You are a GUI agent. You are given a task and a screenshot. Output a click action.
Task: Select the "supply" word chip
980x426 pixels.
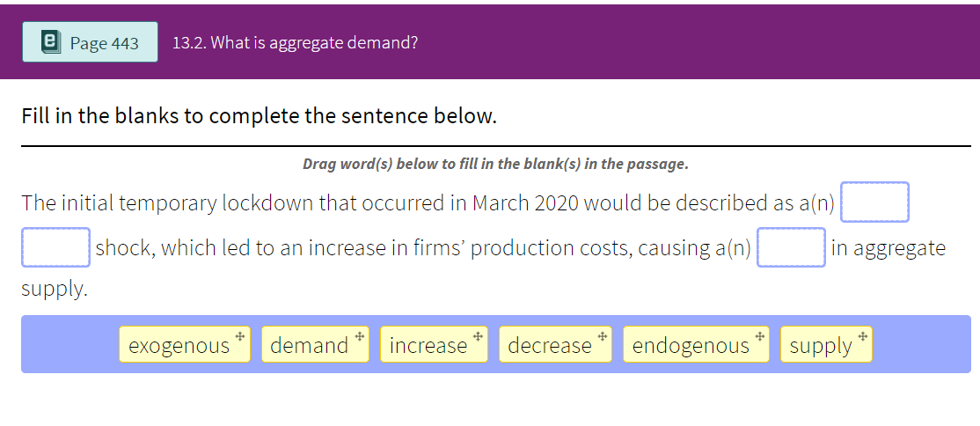point(820,345)
